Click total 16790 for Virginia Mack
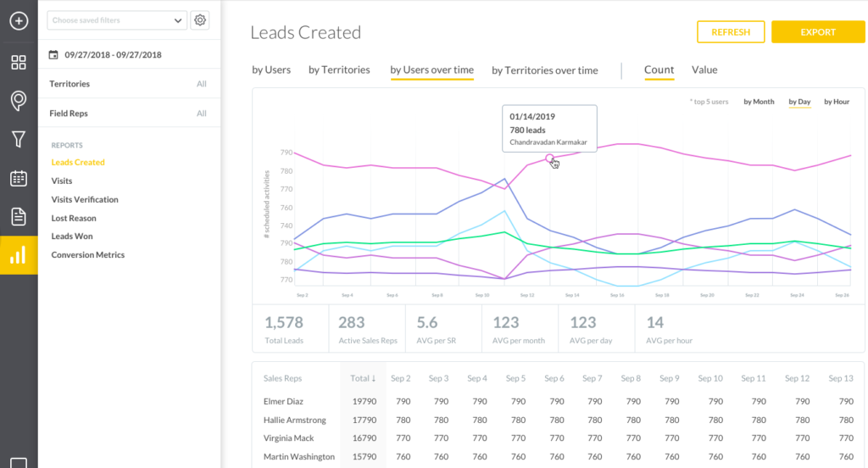The height and width of the screenshot is (468, 868). [x=364, y=438]
